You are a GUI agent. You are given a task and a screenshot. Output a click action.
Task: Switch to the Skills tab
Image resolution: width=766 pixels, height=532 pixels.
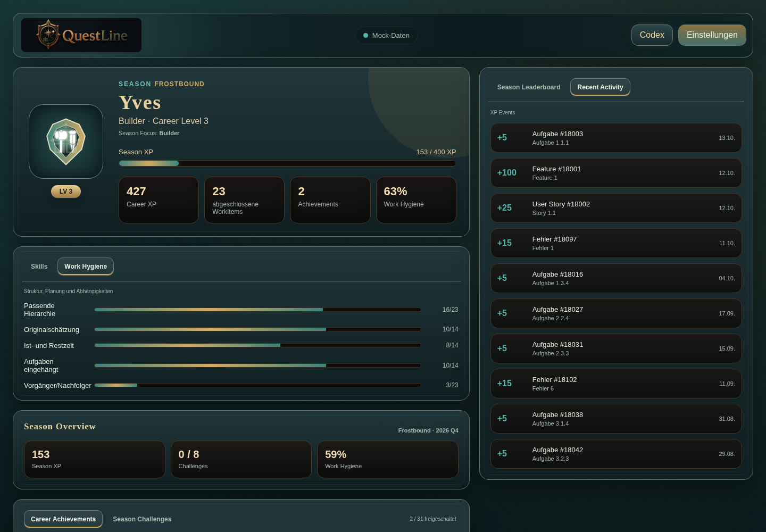tap(39, 267)
